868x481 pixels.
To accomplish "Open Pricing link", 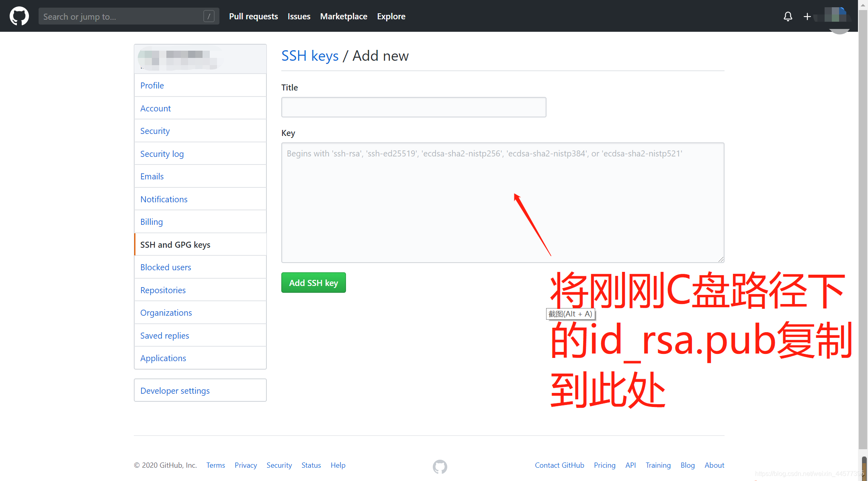I will [604, 465].
